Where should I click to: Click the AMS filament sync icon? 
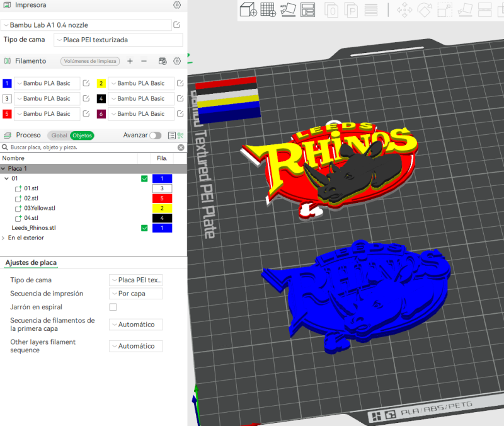tap(163, 60)
